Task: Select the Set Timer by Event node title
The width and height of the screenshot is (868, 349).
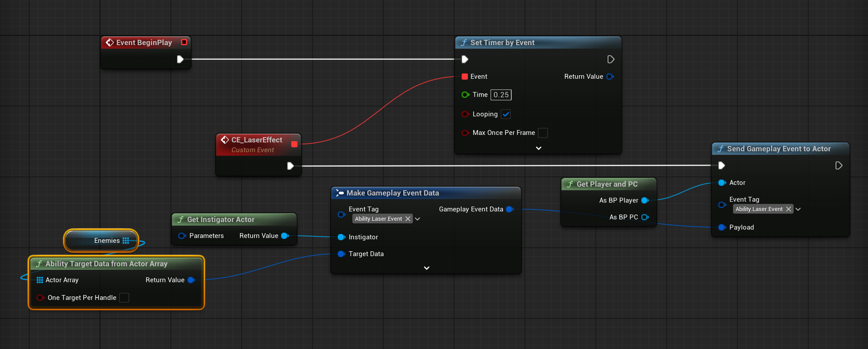Action: click(x=502, y=42)
